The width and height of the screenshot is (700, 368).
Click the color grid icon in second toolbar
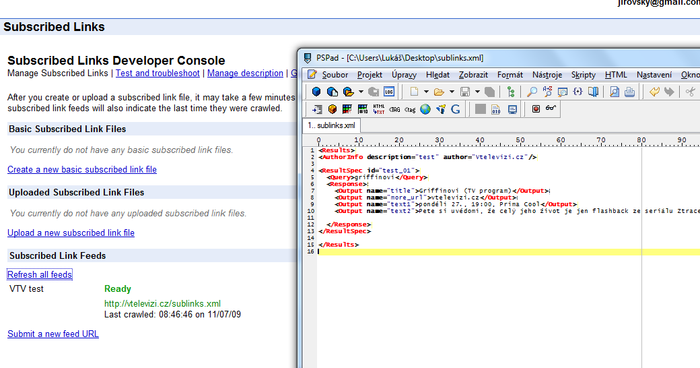coord(347,109)
